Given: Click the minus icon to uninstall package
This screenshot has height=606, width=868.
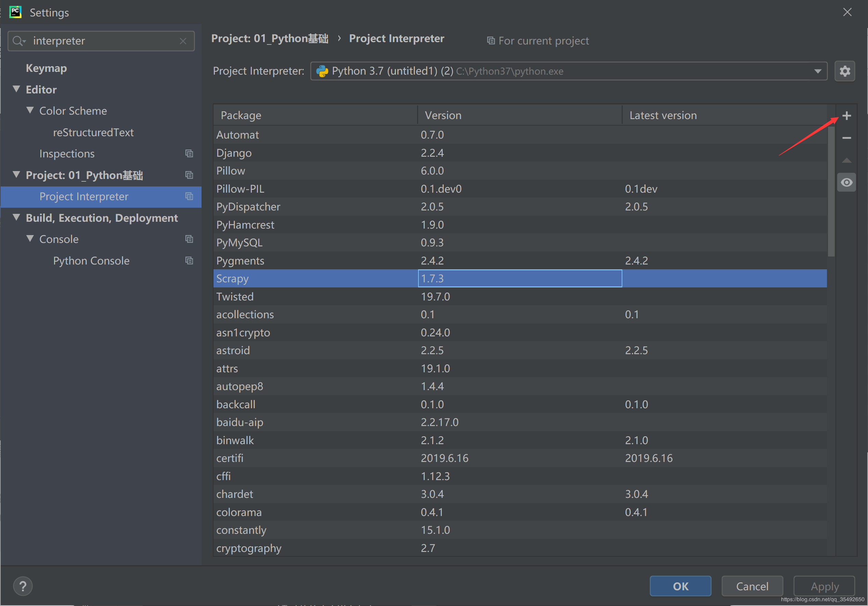Looking at the screenshot, I should [x=846, y=138].
